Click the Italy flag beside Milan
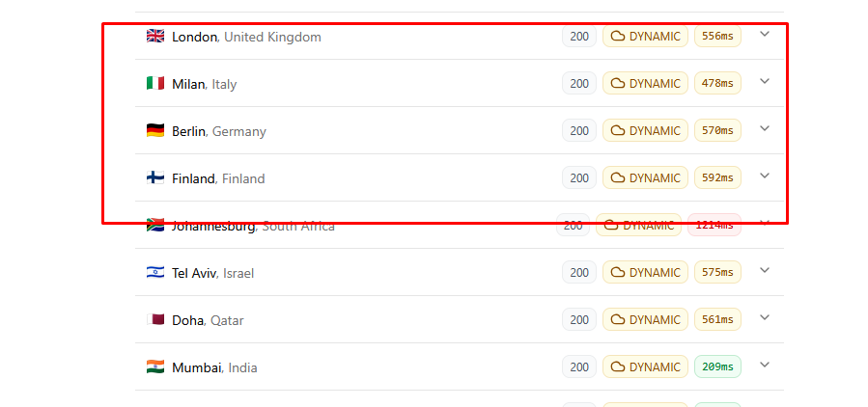This screenshot has height=407, width=868. pyautogui.click(x=154, y=84)
